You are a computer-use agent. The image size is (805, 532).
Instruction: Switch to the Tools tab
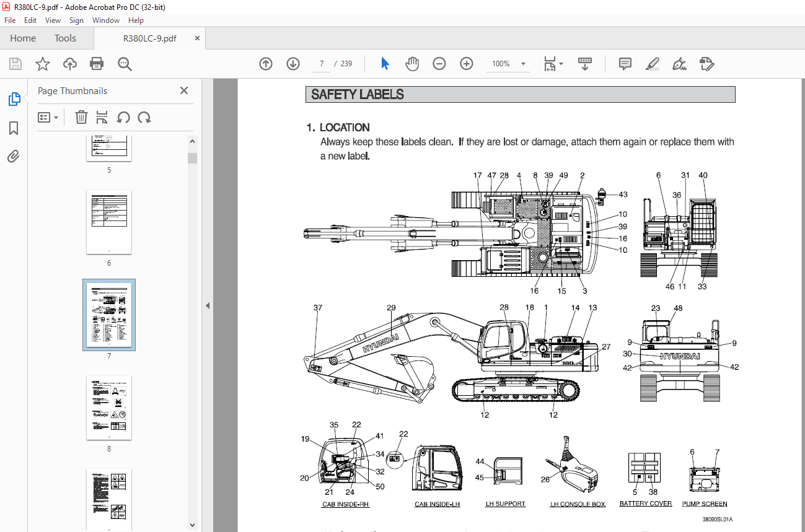(x=65, y=38)
